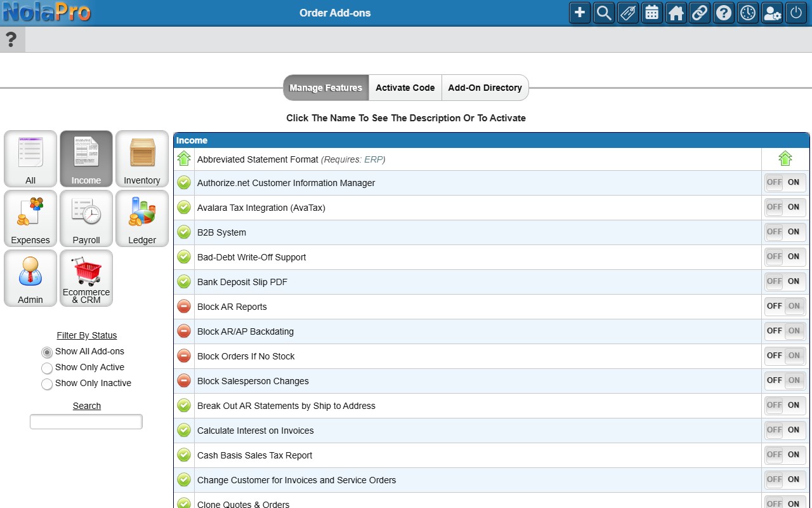This screenshot has height=508, width=812.
Task: Select Show Only Active radio button
Action: [x=47, y=368]
